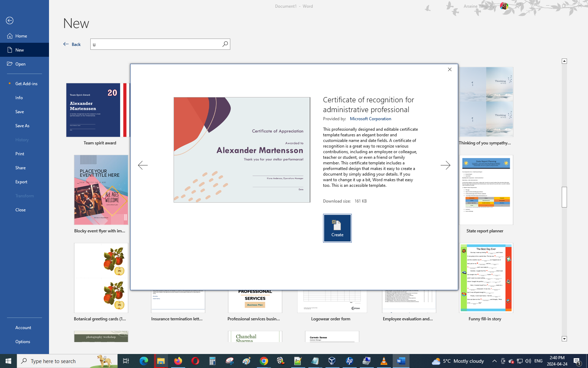Launch Microsoft Edge from taskbar
588x368 pixels.
coord(143,361)
